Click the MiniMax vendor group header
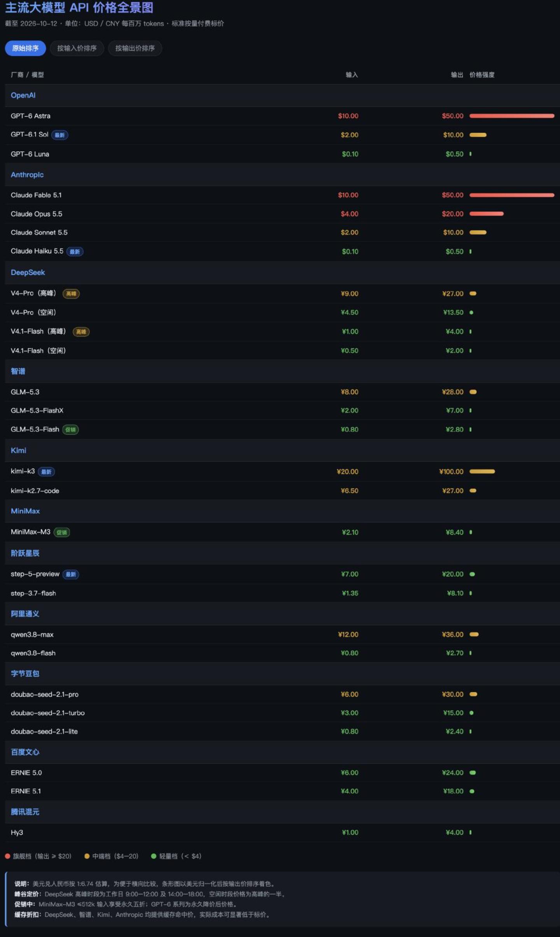Viewport: 560px width, 937px height. pyautogui.click(x=282, y=511)
